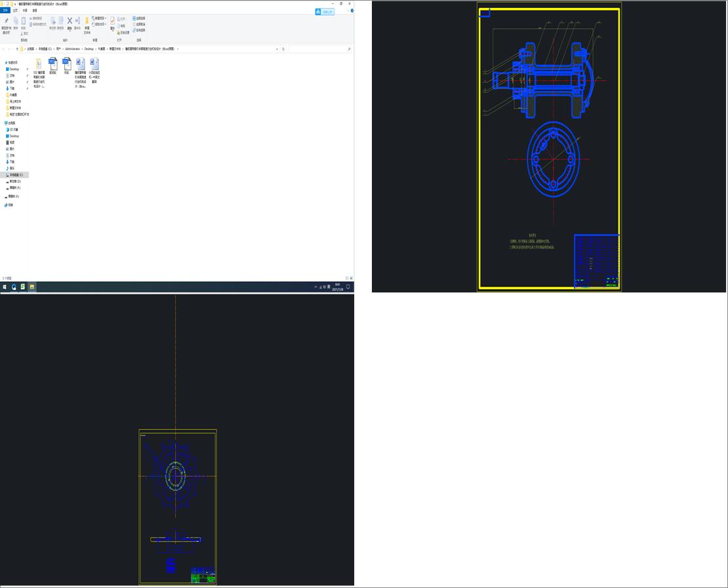Refresh the Explorer address bar
Viewport: 728px width, 588px height.
283,49
